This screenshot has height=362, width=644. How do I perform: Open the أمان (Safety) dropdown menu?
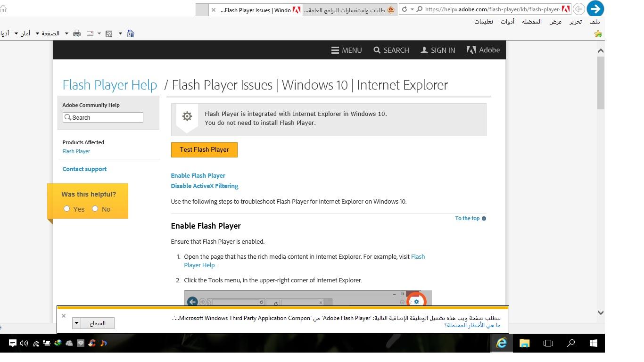22,33
